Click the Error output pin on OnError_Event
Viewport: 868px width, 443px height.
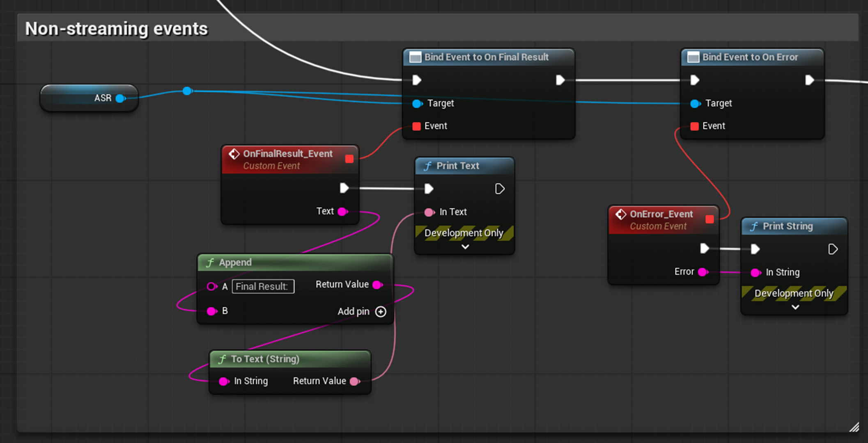point(703,272)
